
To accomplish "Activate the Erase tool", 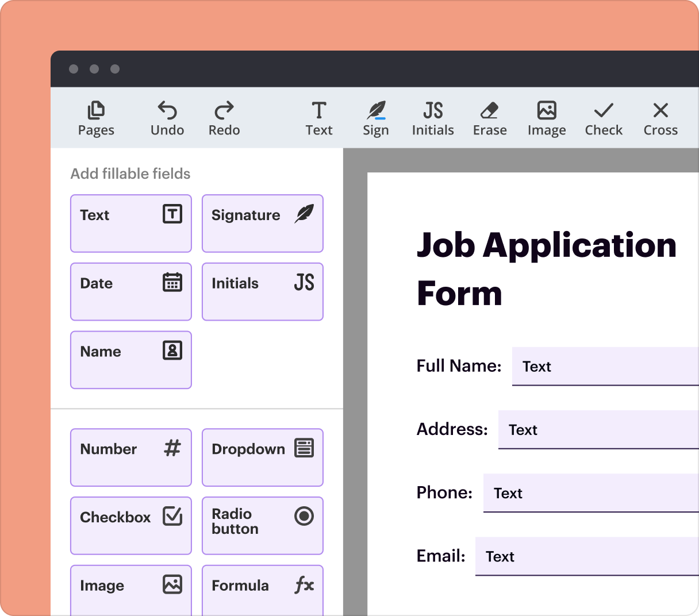I will click(489, 118).
